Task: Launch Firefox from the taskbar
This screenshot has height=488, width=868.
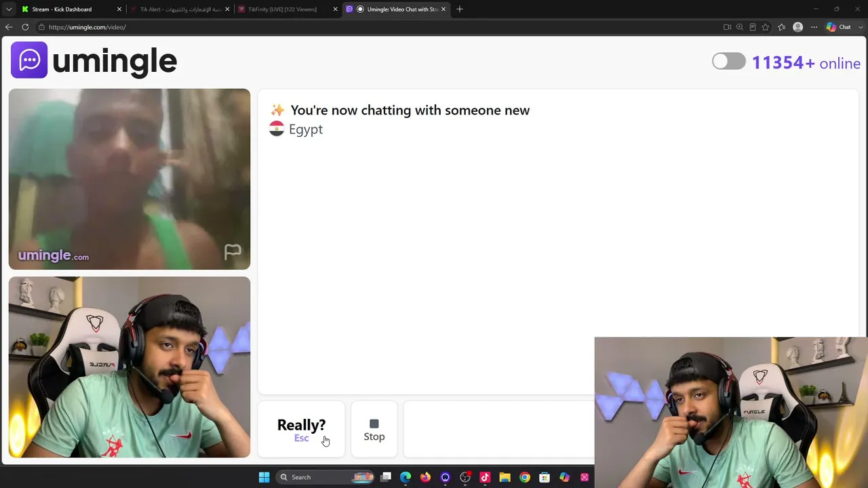Action: coord(425,477)
